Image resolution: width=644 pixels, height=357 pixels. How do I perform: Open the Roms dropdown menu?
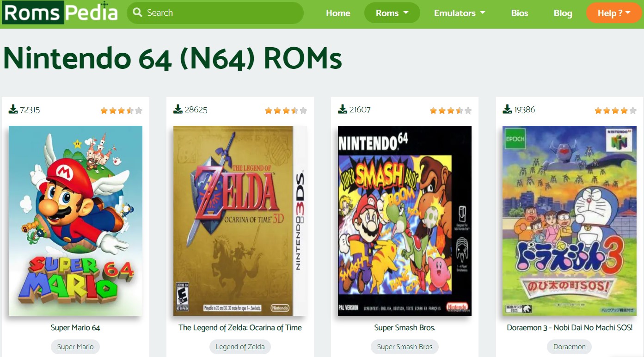[x=388, y=13]
